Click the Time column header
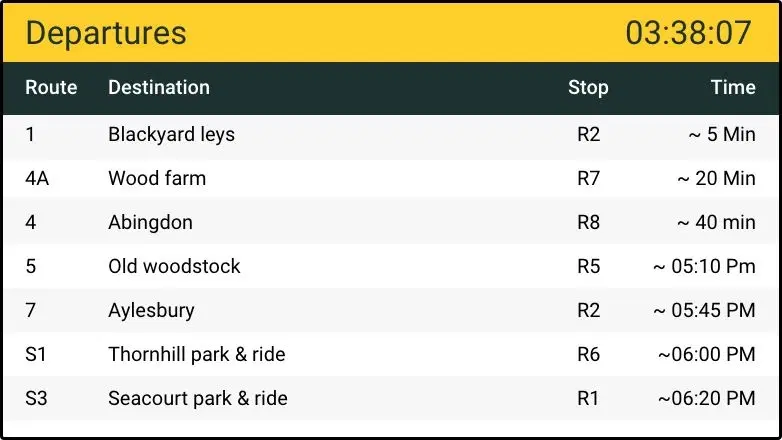Viewport: 782px width, 440px height. (733, 87)
